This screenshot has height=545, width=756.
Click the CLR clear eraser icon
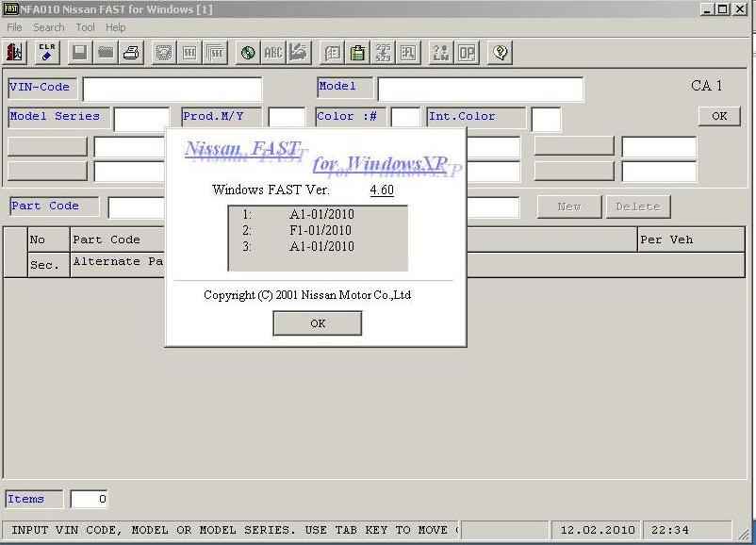(x=47, y=52)
